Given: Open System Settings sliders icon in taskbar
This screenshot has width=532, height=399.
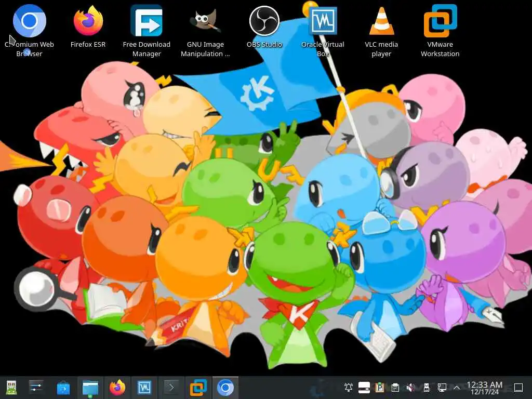Looking at the screenshot, I should click(36, 388).
